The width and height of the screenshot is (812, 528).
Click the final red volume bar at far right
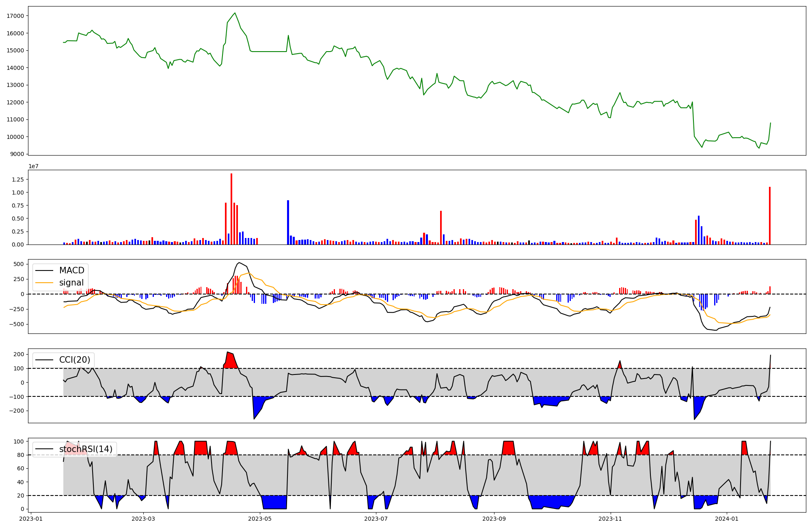pyautogui.click(x=770, y=216)
